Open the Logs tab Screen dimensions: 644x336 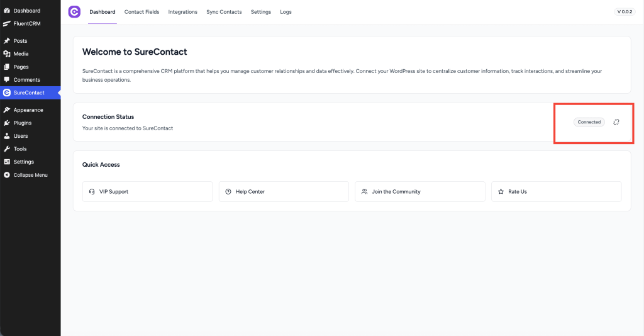286,12
